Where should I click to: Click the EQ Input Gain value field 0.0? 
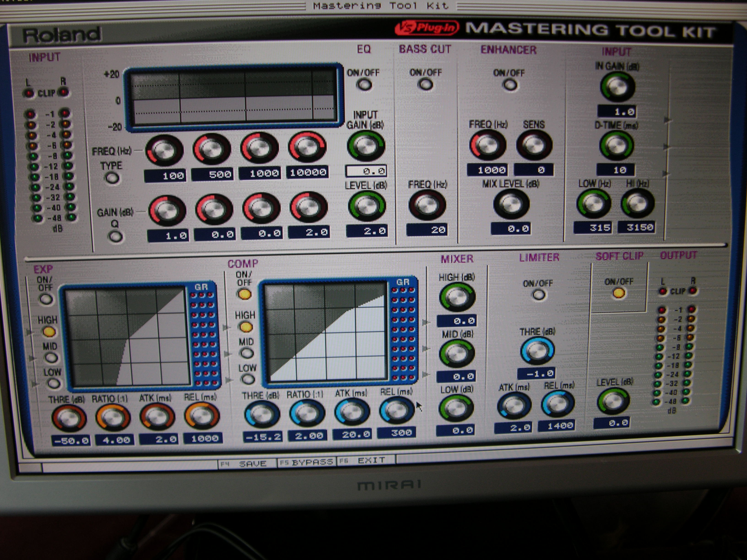click(x=366, y=171)
